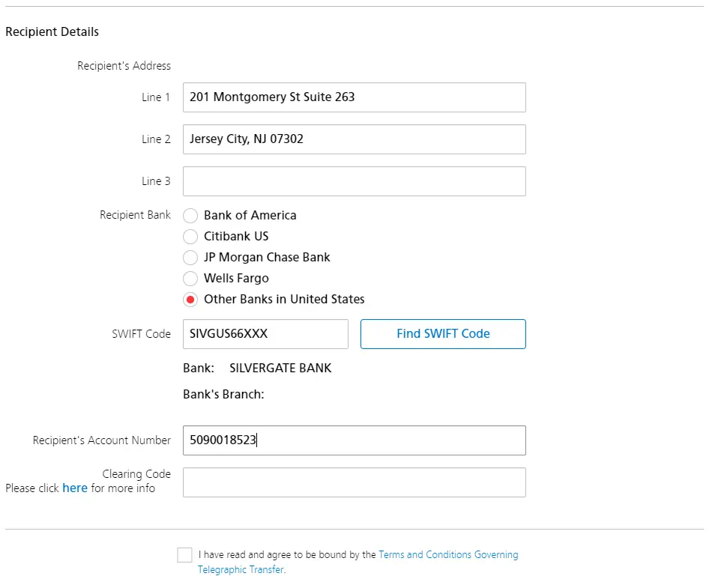Screen dimensions: 715x588
Task: Open the Terms and Conditions Governing link
Action: click(448, 555)
